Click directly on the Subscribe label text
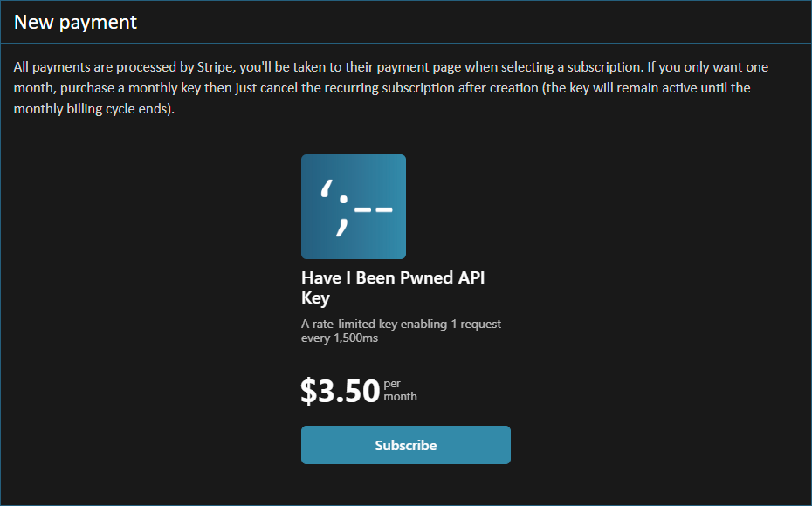Screen dimensions: 812x506 click(405, 444)
